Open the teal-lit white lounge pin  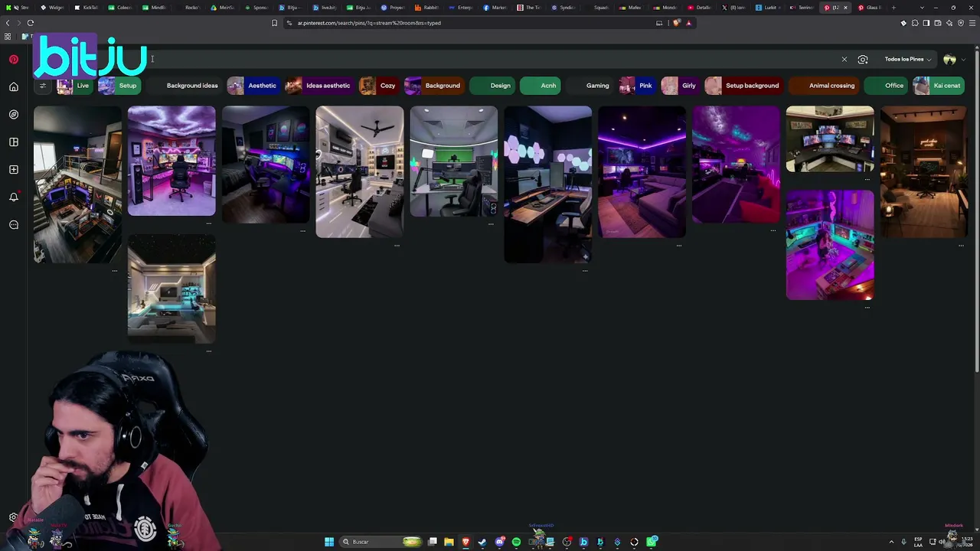click(x=171, y=289)
